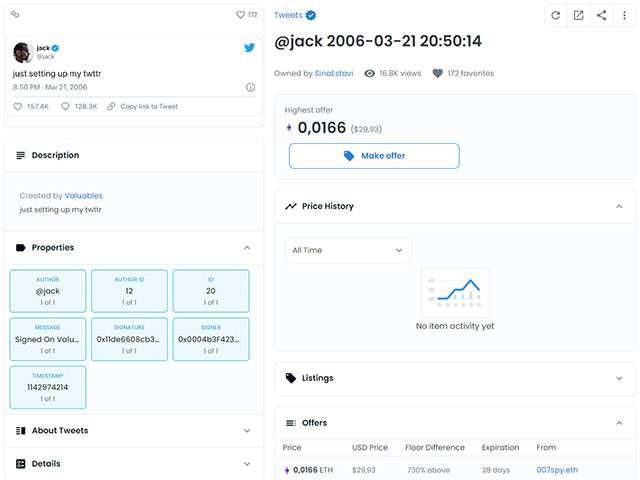Select the AUTHOR ID 12 property tile
The height and width of the screenshot is (480, 640).
point(129,291)
